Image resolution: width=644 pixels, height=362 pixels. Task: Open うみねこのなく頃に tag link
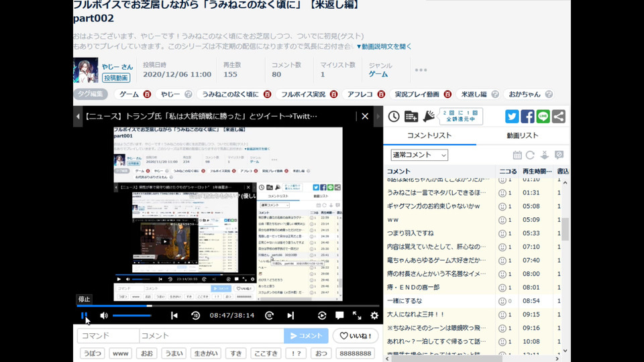click(x=230, y=95)
